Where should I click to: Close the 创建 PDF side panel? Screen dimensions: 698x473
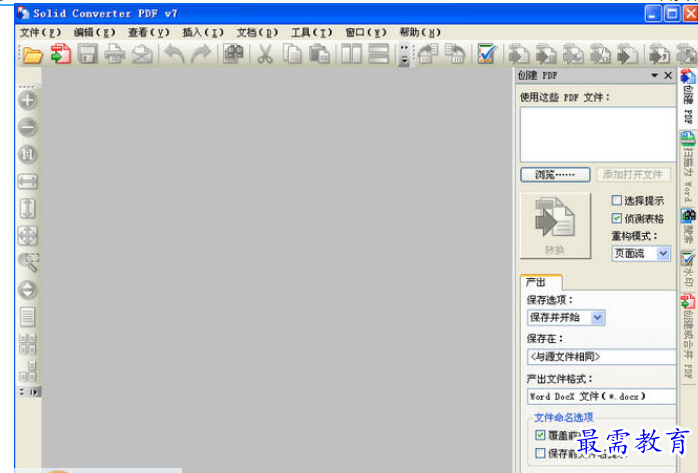click(x=668, y=75)
